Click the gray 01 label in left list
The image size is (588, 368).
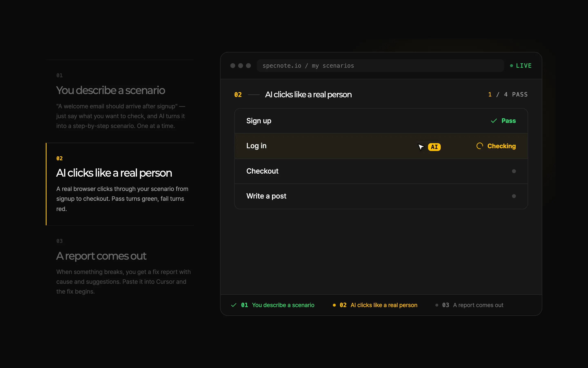coord(60,75)
